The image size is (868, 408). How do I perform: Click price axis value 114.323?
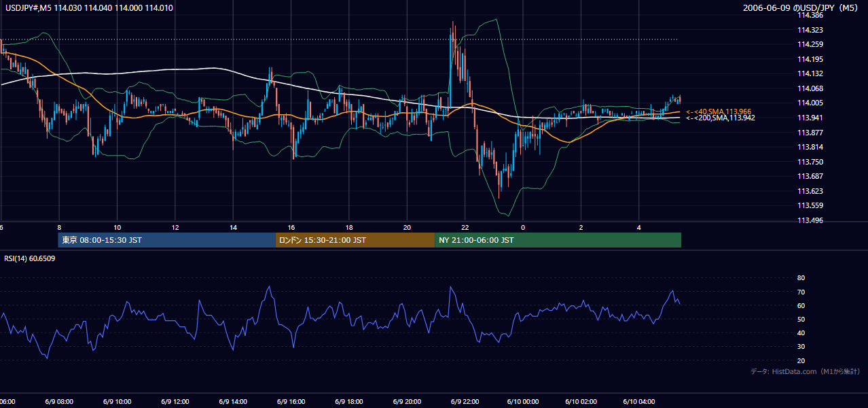tap(809, 30)
